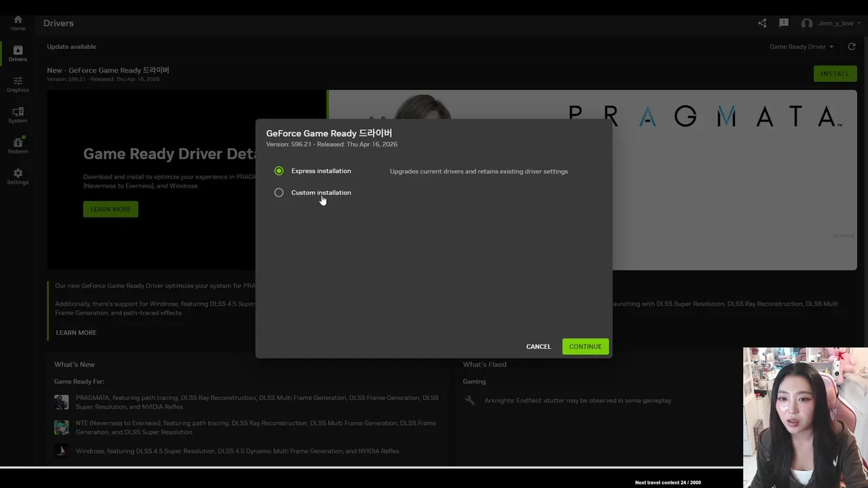The width and height of the screenshot is (868, 488).
Task: Open the Settings gear in the sidebar
Action: (18, 176)
